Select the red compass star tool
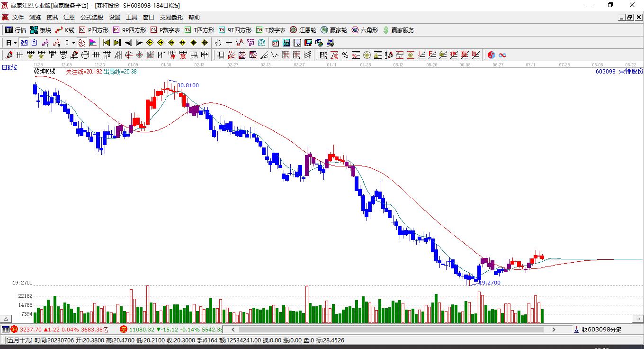The image size is (644, 349). [129, 55]
